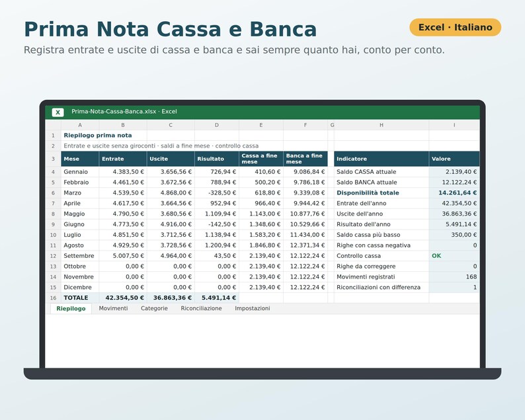Click Febbraio banca value 9.786,18 €

tap(305, 182)
